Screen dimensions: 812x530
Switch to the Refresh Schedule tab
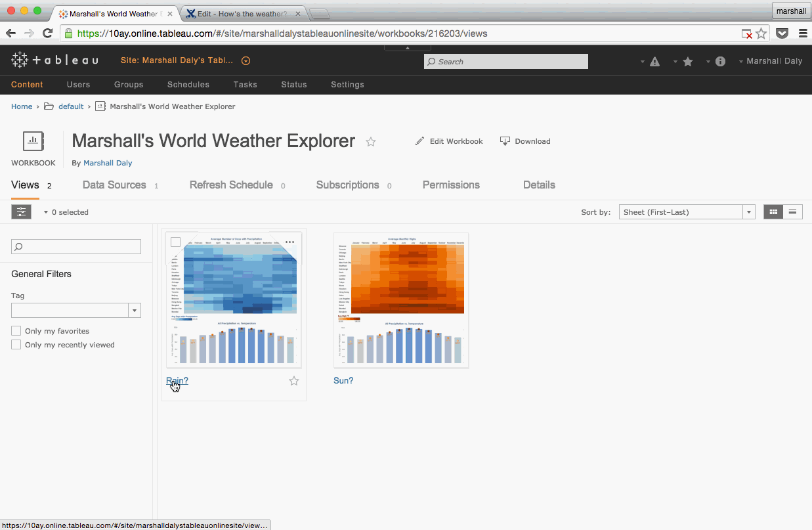pyautogui.click(x=231, y=185)
